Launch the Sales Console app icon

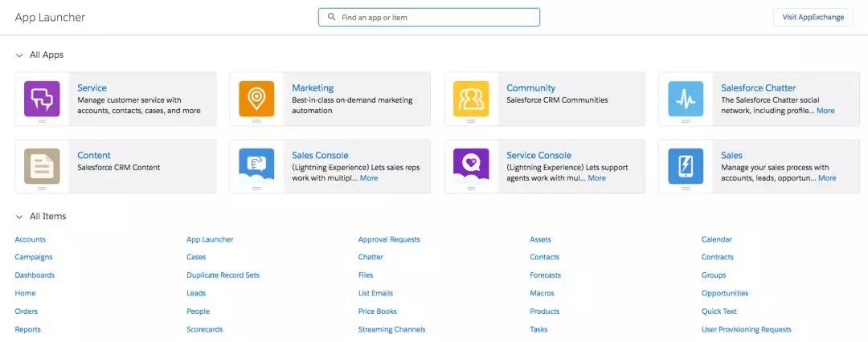256,166
